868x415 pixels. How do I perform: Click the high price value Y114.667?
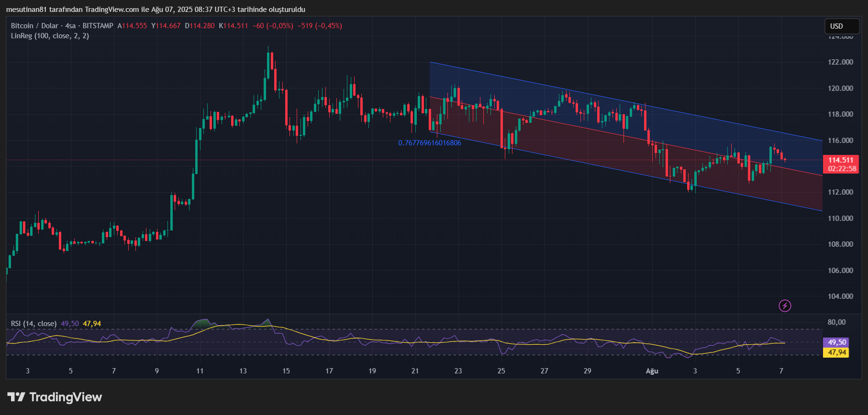pyautogui.click(x=166, y=26)
